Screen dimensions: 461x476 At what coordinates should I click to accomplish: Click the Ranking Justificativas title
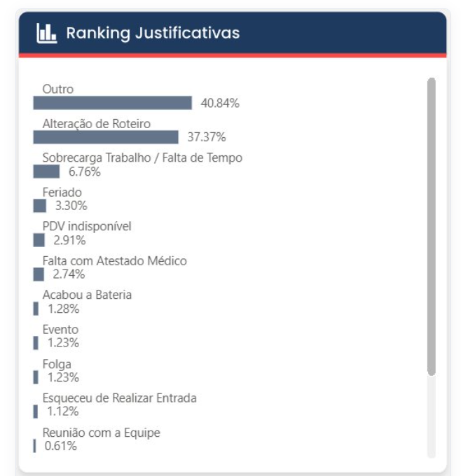(153, 33)
